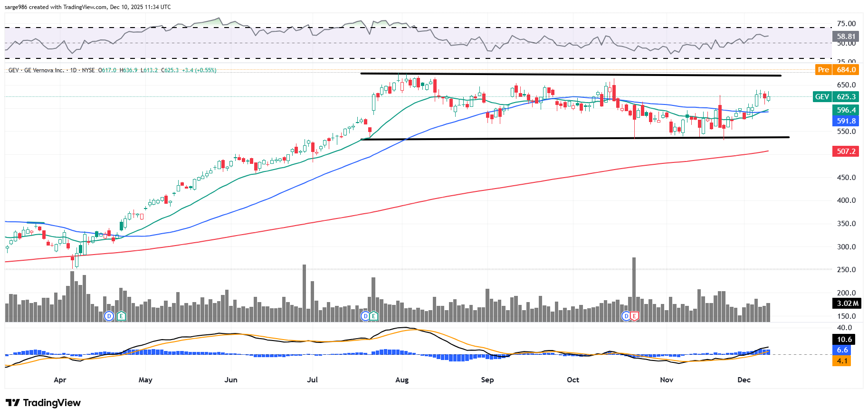This screenshot has height=417, width=868.
Task: Click the Dec label on time axis
Action: pyautogui.click(x=744, y=380)
